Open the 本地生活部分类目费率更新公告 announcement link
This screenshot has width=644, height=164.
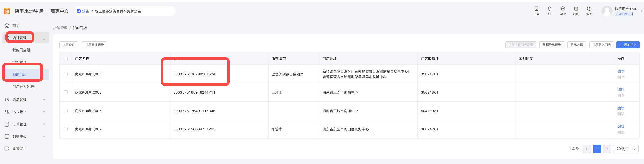pos(116,11)
